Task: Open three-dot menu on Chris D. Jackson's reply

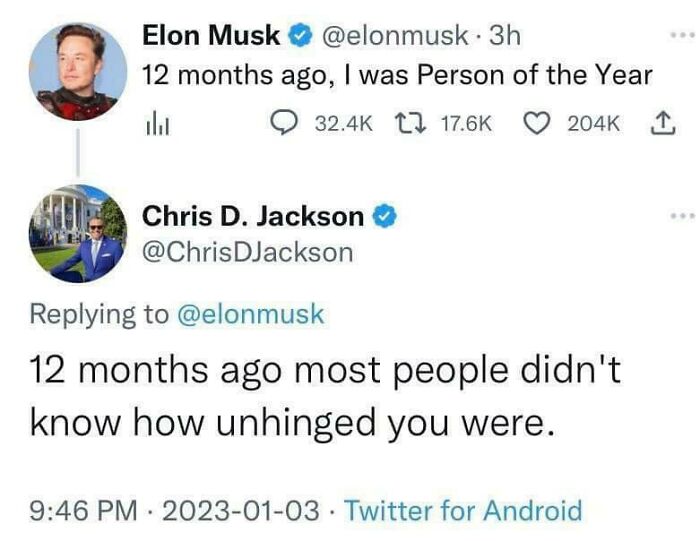Action: pyautogui.click(x=681, y=215)
